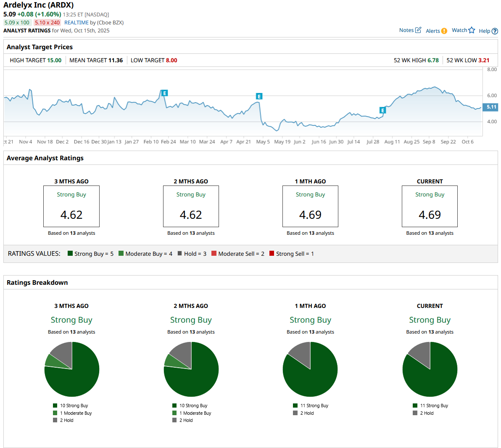Image resolution: width=501 pixels, height=448 pixels.
Task: Select the earnings E marker near May 5
Action: point(259,96)
